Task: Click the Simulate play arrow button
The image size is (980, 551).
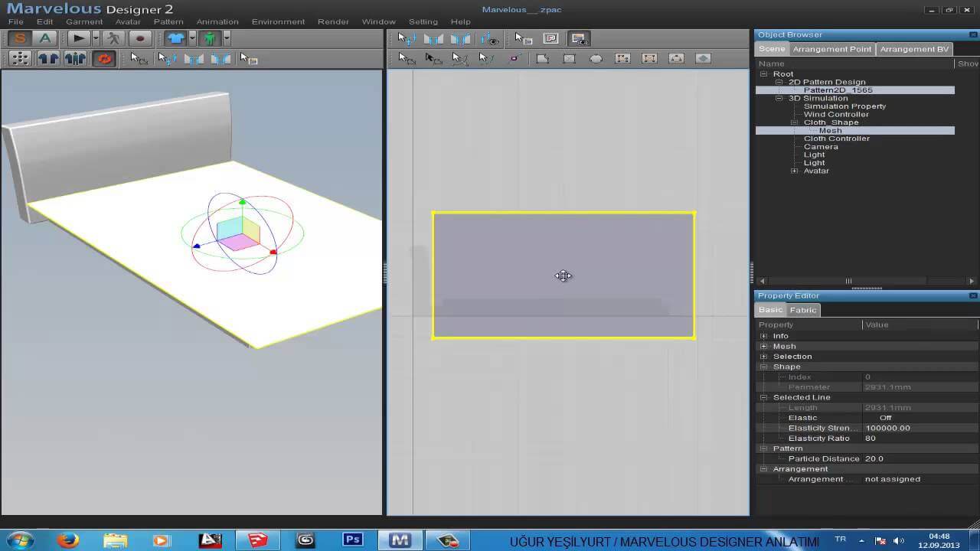Action: pos(78,38)
